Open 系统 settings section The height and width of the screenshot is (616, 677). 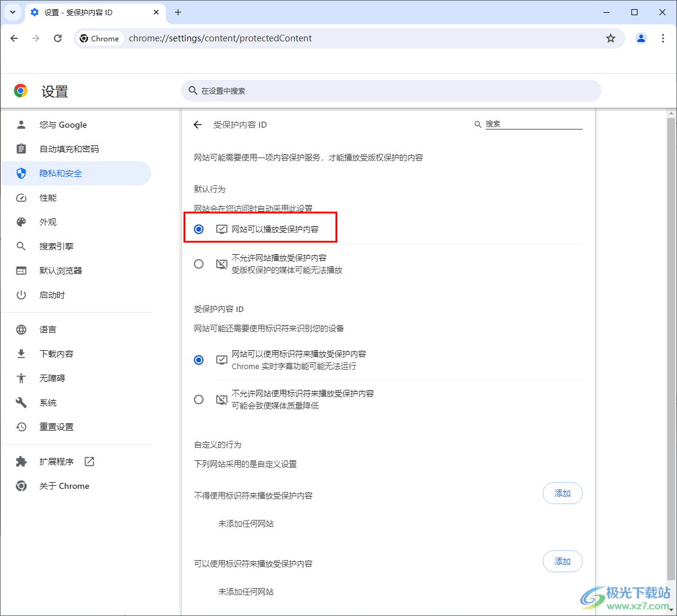click(x=76, y=403)
